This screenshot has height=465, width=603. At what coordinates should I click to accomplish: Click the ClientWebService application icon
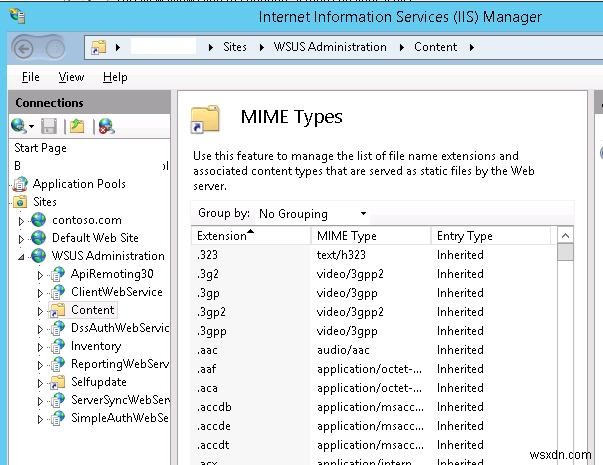[58, 292]
